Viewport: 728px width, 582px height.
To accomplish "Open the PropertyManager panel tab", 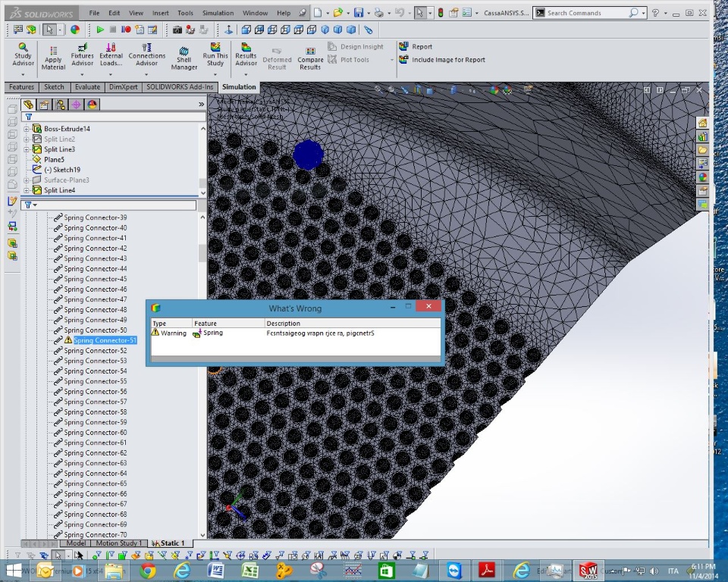I will coord(45,105).
